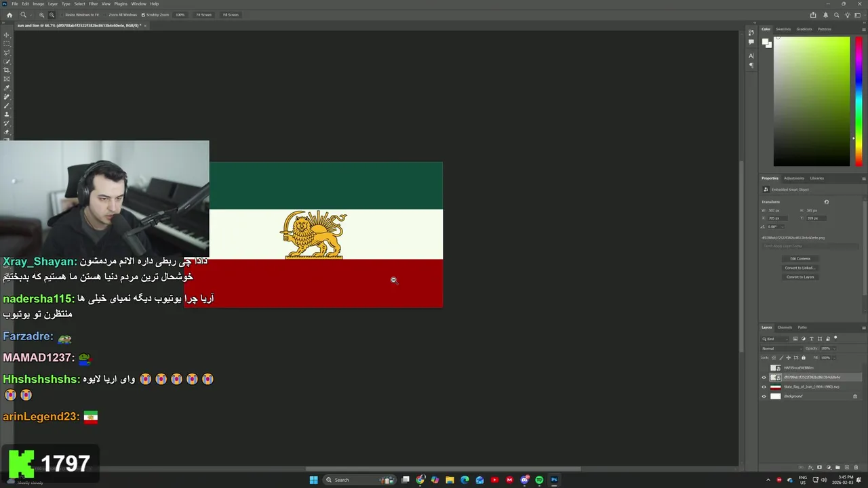868x488 pixels.
Task: Click the Zoom In magnifier button
Action: [x=41, y=14]
